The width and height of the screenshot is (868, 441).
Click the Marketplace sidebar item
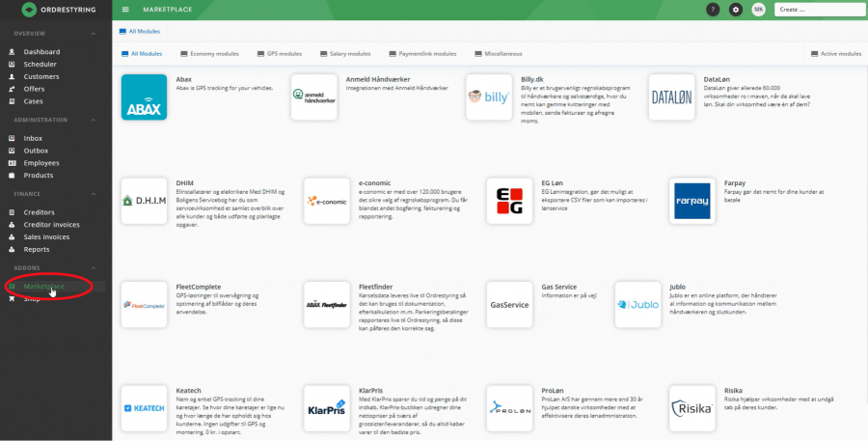44,287
